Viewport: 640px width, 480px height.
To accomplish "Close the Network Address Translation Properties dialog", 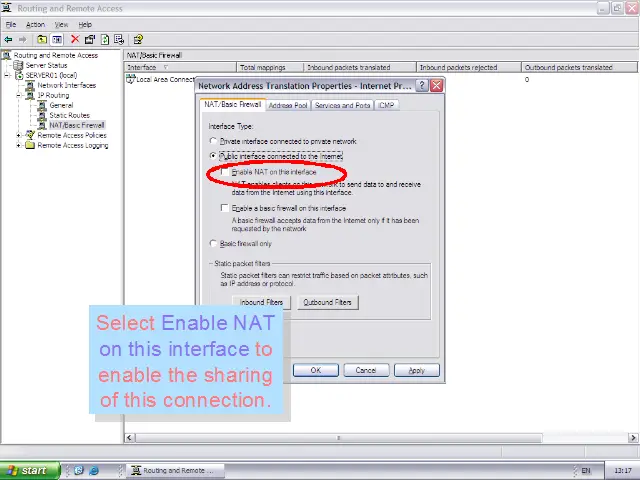I will pos(436,86).
